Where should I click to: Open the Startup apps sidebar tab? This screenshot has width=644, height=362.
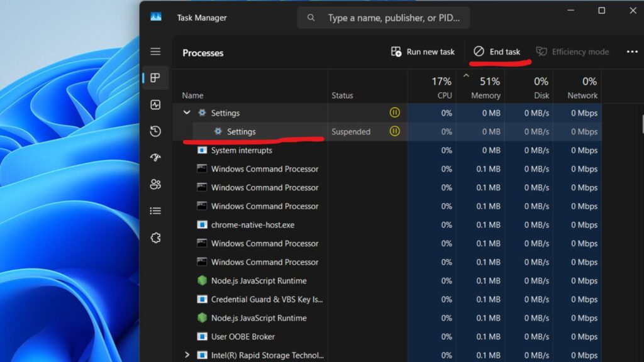(x=155, y=158)
